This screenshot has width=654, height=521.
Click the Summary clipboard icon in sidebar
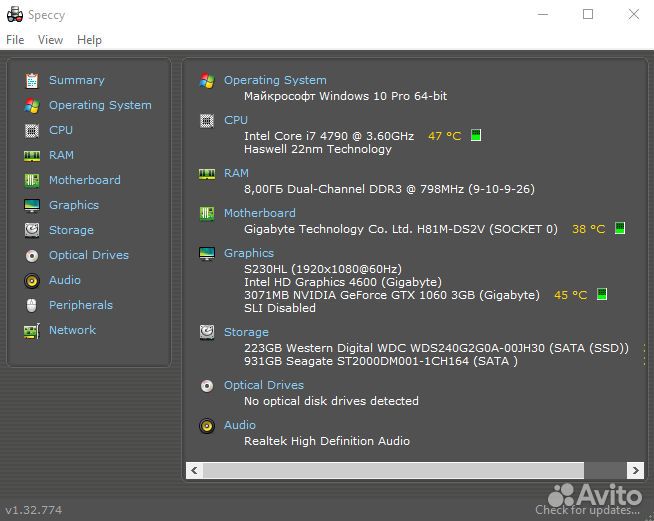(x=32, y=80)
